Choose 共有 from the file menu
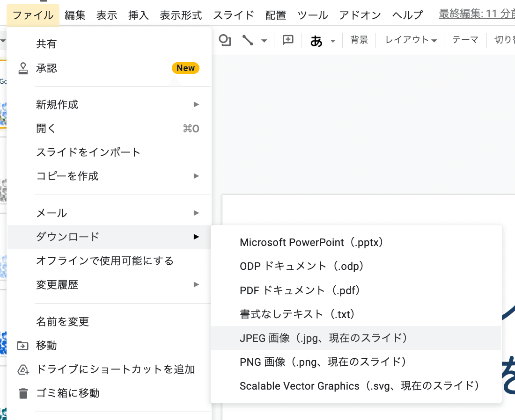The height and width of the screenshot is (420, 515). pos(109,43)
